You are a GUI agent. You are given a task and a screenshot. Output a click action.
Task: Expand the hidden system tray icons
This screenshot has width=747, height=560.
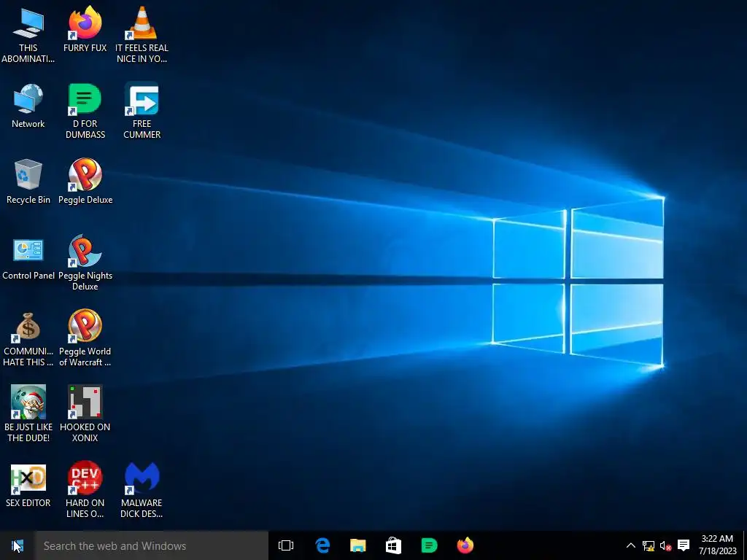pos(631,545)
